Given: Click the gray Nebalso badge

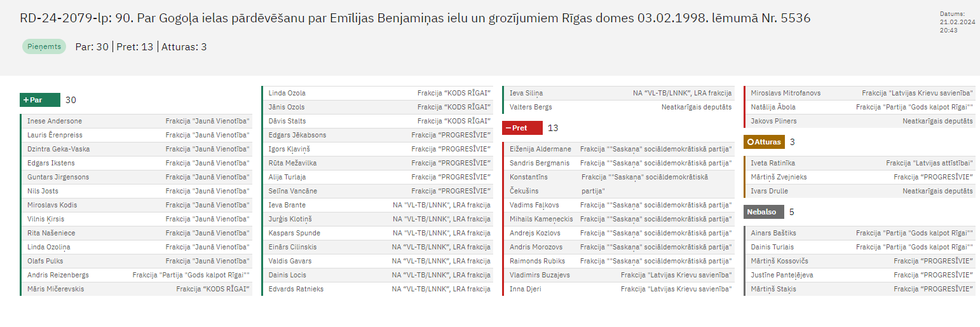Looking at the screenshot, I should click(763, 212).
